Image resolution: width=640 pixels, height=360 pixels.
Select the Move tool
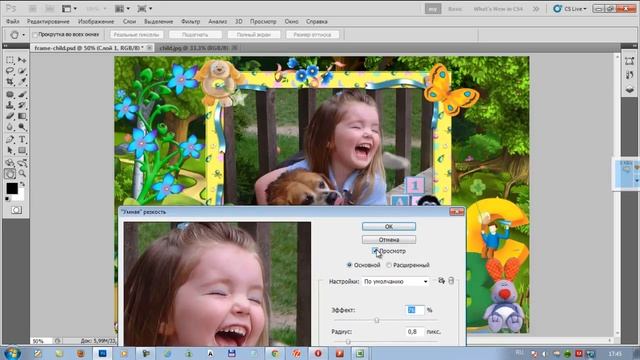point(22,60)
